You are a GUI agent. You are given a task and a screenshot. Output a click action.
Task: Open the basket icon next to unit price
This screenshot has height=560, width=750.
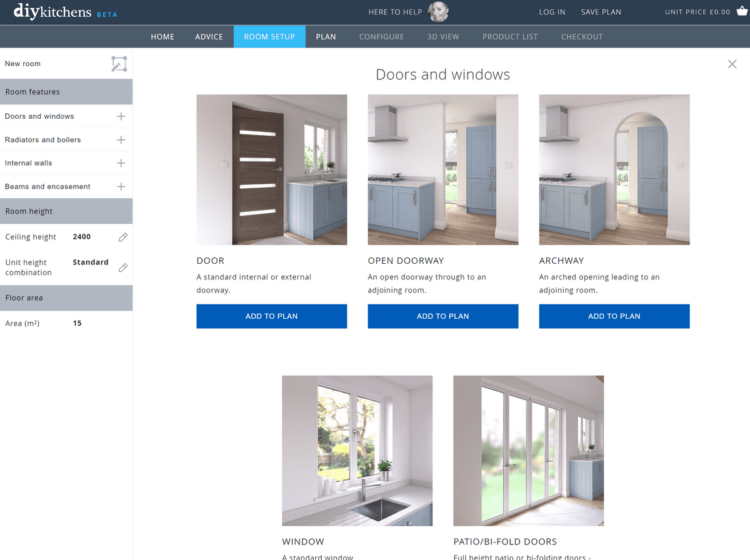(741, 11)
